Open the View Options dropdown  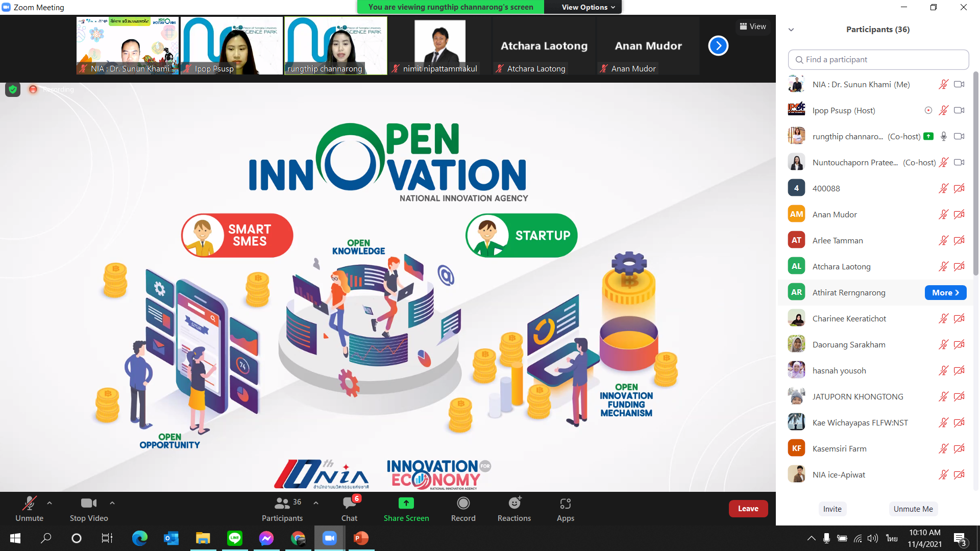588,7
